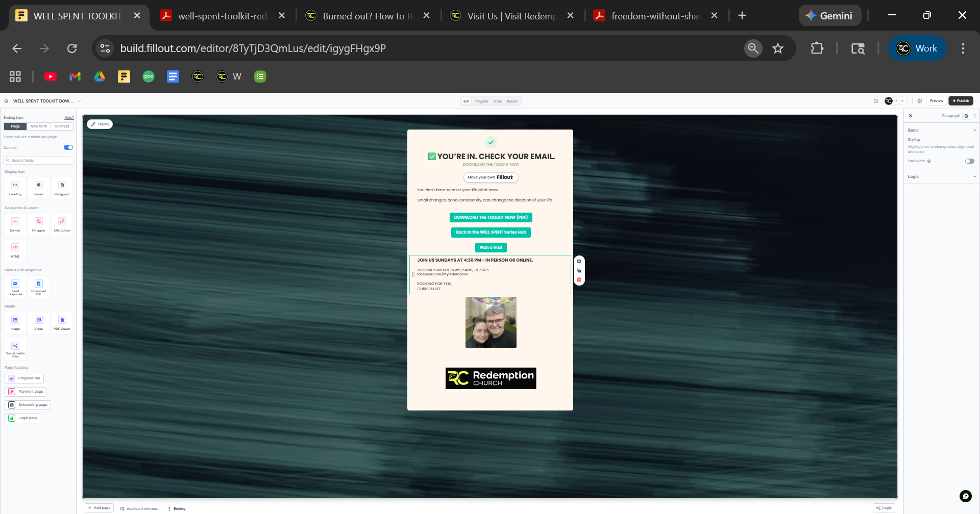This screenshot has height=514, width=980.
Task: Open the form name dropdown chevron
Action: 79,101
